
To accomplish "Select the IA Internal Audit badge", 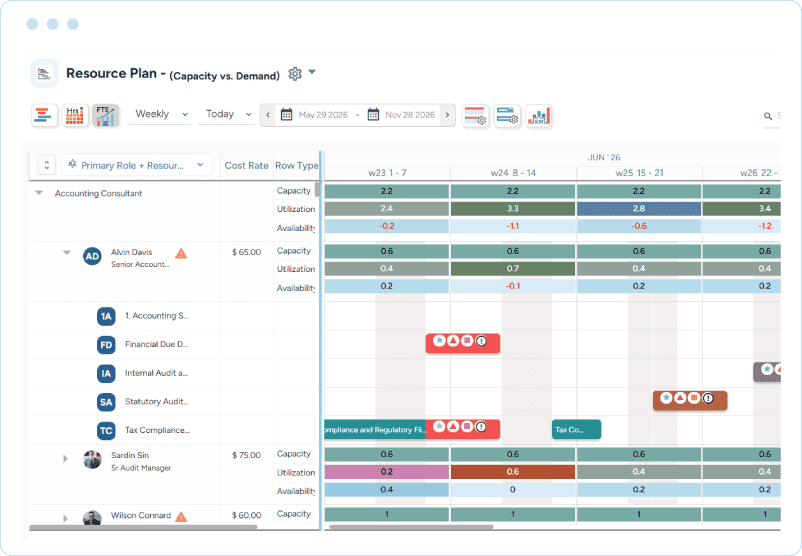I will point(106,373).
